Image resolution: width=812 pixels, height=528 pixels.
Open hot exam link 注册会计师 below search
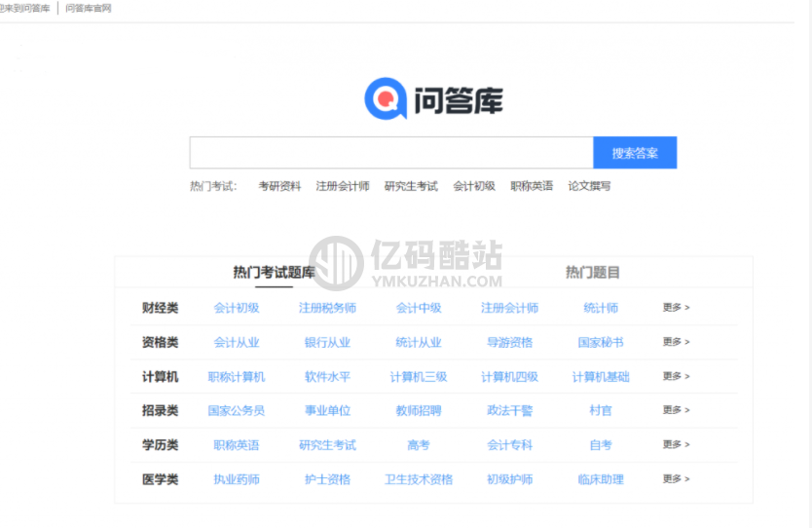pos(343,186)
